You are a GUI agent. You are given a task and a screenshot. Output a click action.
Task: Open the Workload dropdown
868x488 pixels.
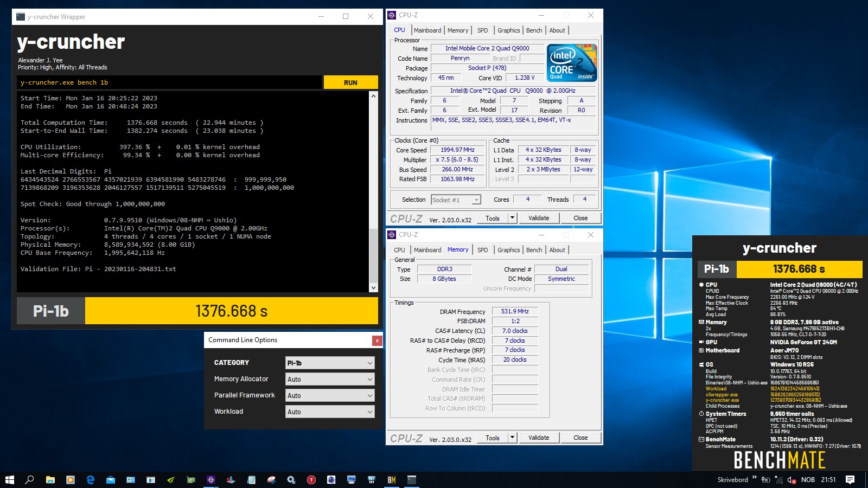[x=330, y=412]
